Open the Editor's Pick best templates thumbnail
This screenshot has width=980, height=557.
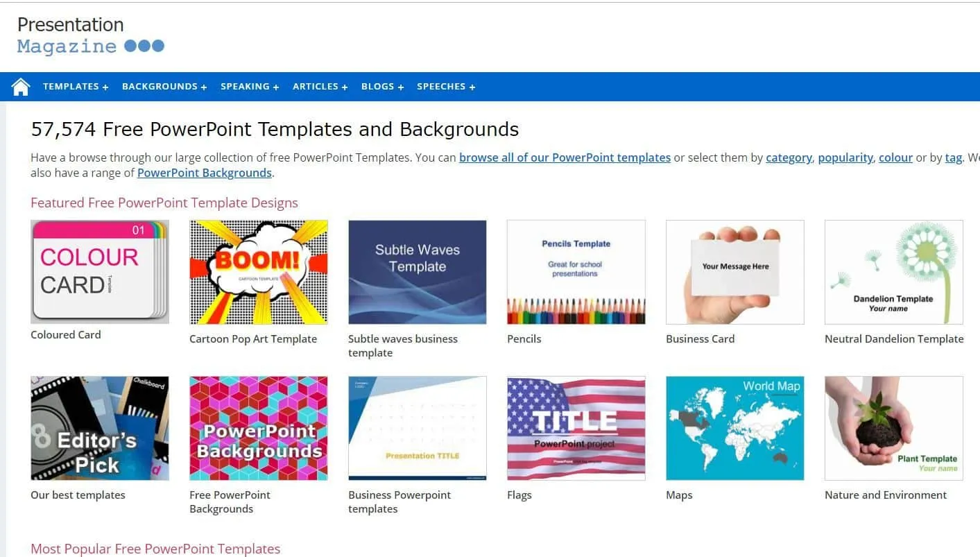click(99, 428)
